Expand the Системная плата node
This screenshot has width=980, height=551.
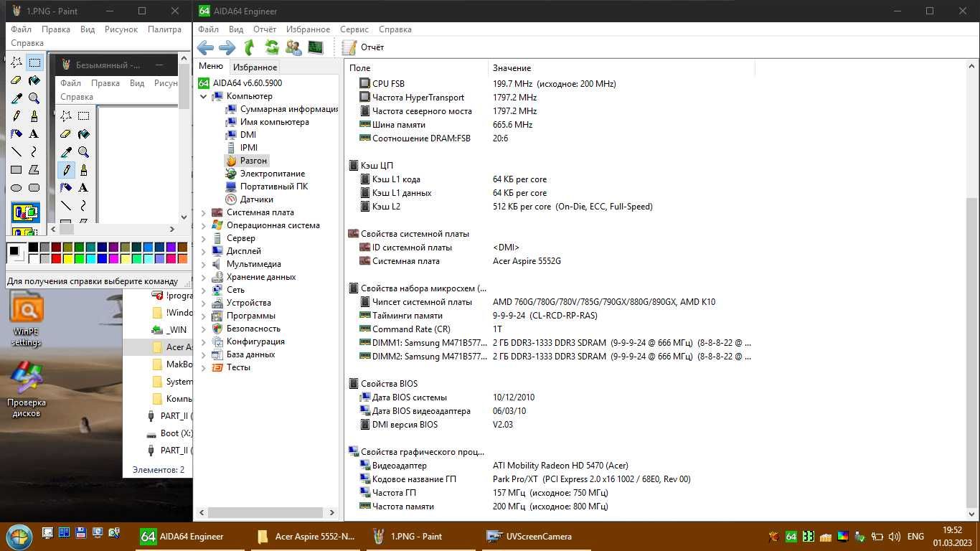(204, 212)
